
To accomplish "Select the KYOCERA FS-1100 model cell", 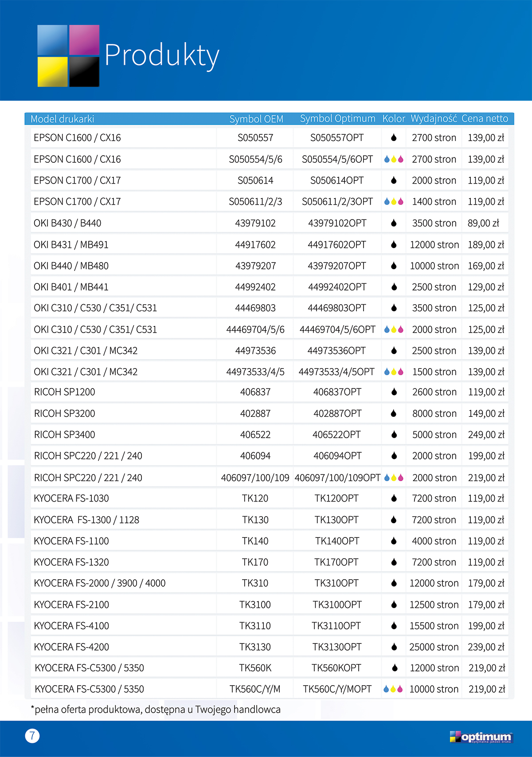I will click(x=123, y=541).
